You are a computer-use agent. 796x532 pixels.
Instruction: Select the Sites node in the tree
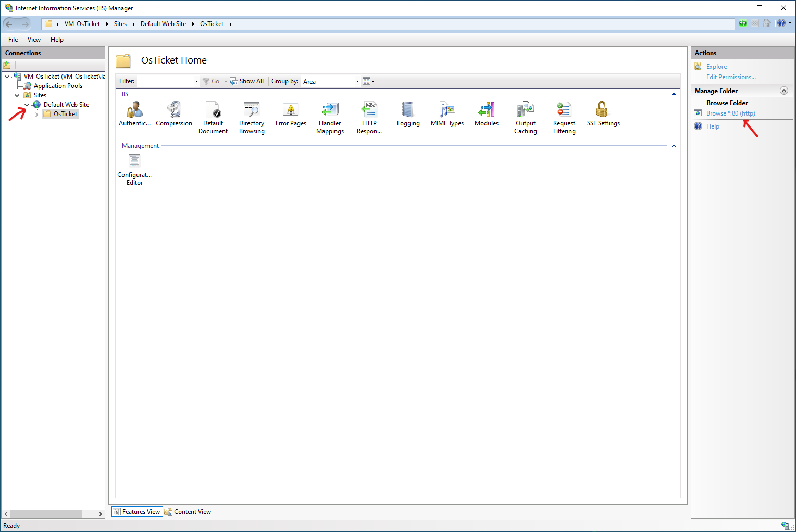point(40,95)
